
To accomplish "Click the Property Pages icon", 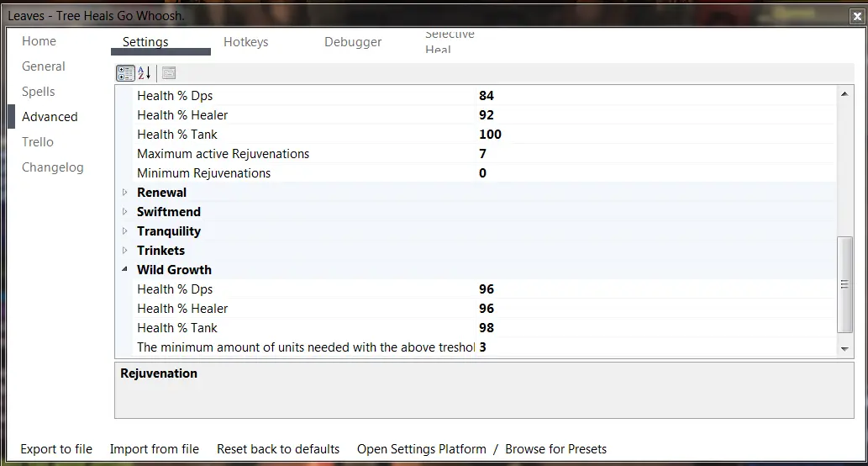I will pos(169,73).
